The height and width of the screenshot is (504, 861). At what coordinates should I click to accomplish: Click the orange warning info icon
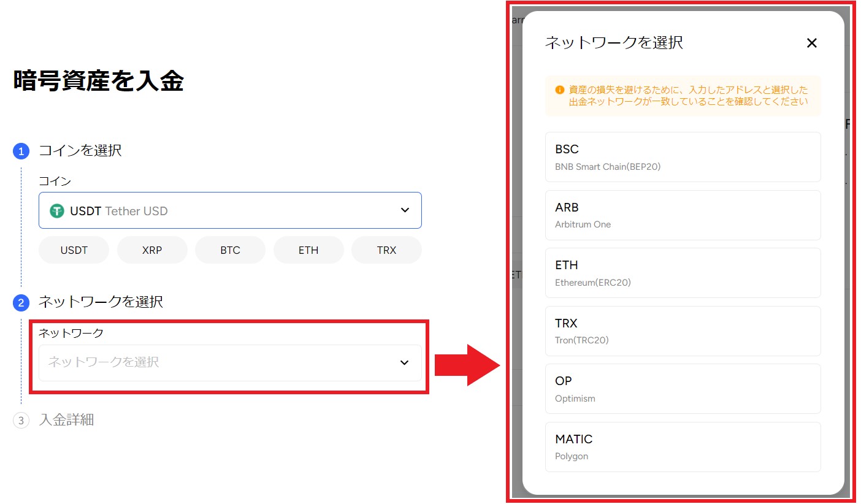[x=559, y=90]
